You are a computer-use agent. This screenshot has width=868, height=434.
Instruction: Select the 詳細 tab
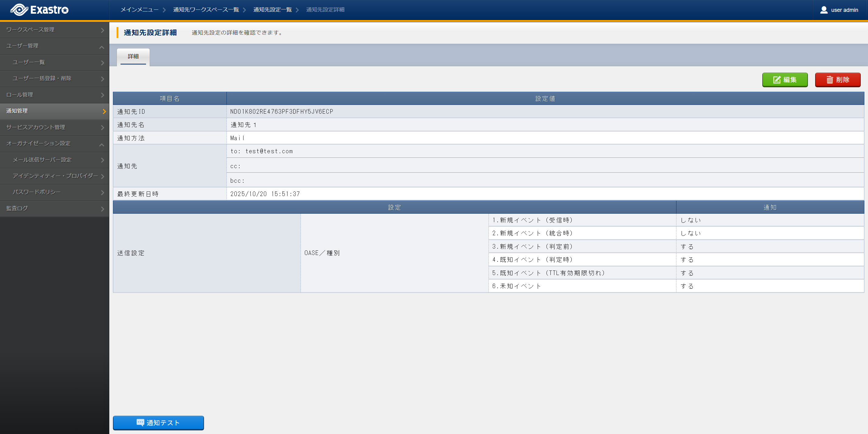[x=133, y=56]
